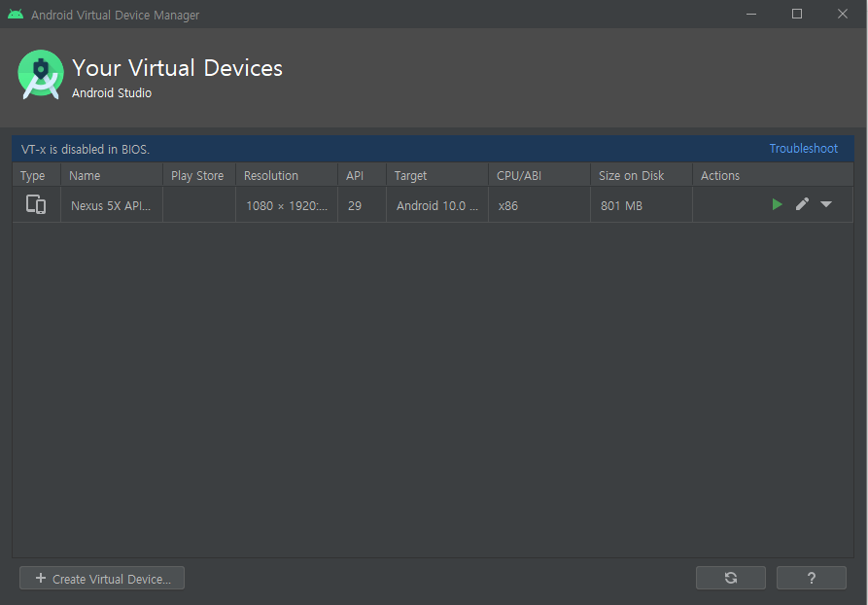Image resolution: width=868 pixels, height=605 pixels.
Task: Select the 'Nexus 5X API...' name cell
Action: point(111,205)
